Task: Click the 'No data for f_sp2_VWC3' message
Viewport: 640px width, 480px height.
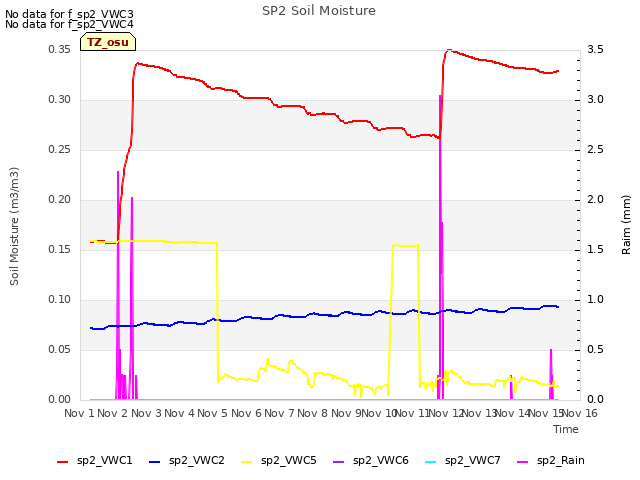Action: [69, 14]
